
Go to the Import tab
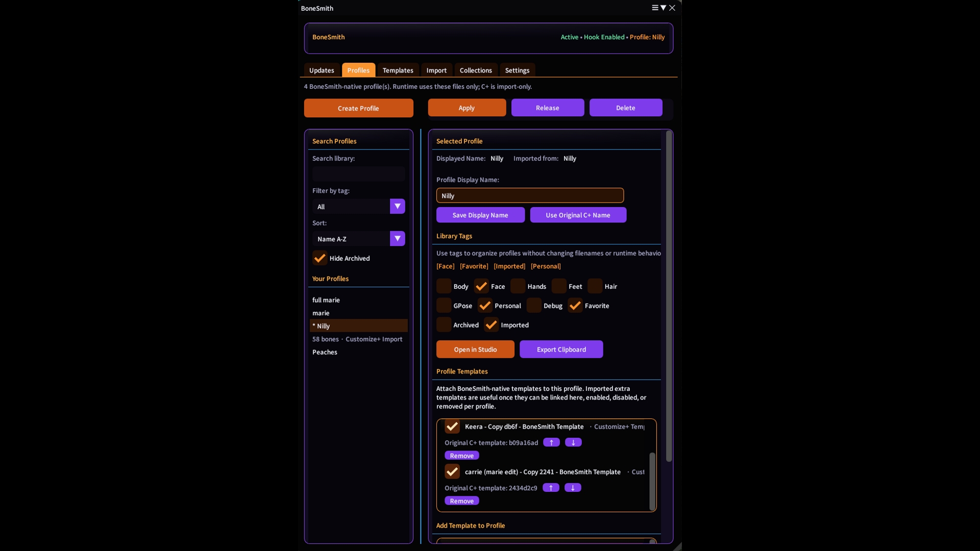[436, 70]
